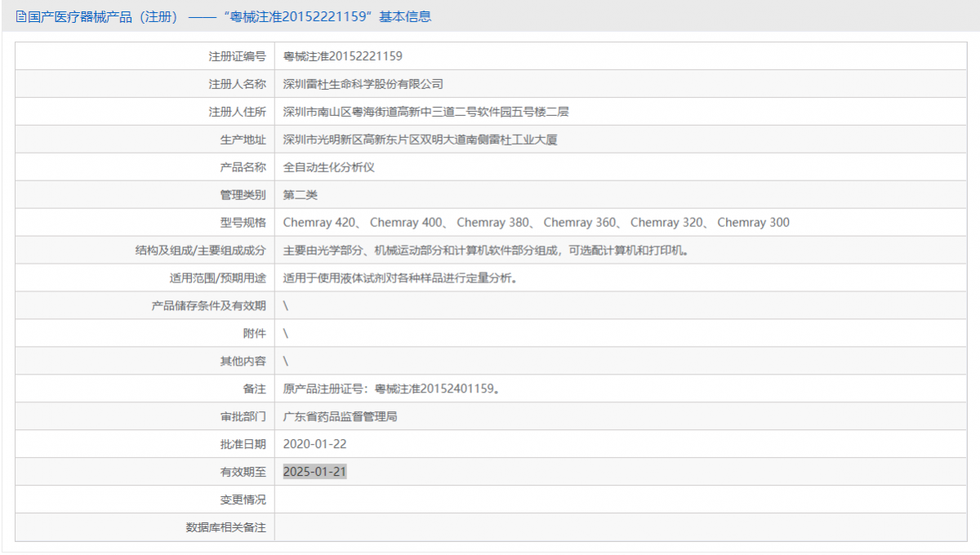980x555 pixels.
Task: Select the remark 原产品注册证号：粤械注准20152401159
Action: click(391, 388)
